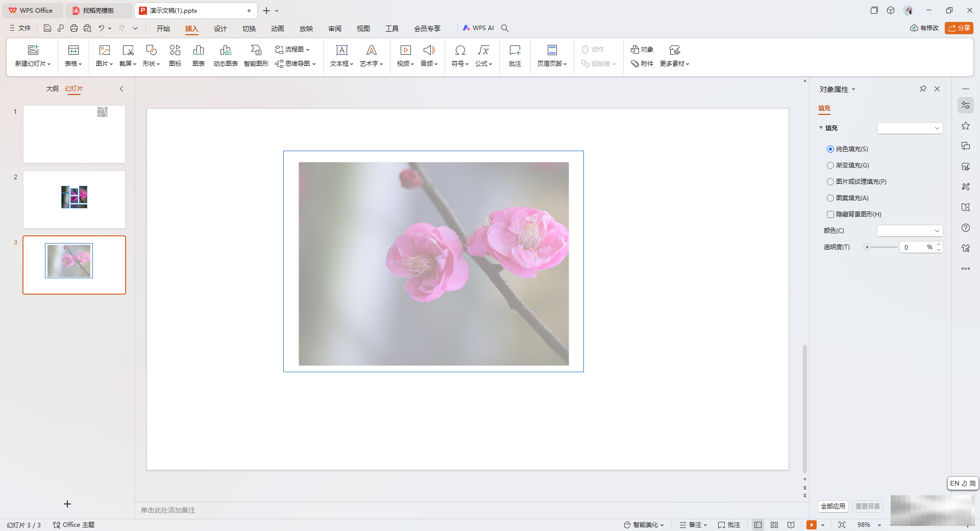Adjust the 透明度 transparency slider
This screenshot has height=531, width=980.
tap(867, 247)
